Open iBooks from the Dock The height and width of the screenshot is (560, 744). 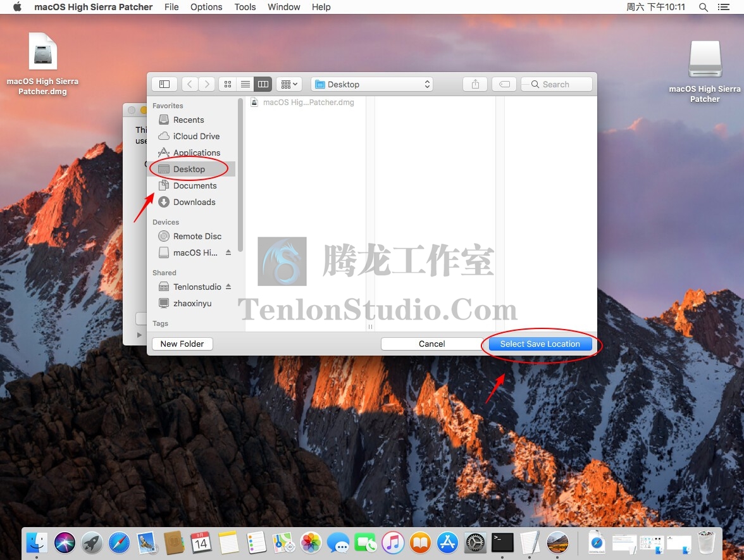pyautogui.click(x=420, y=542)
